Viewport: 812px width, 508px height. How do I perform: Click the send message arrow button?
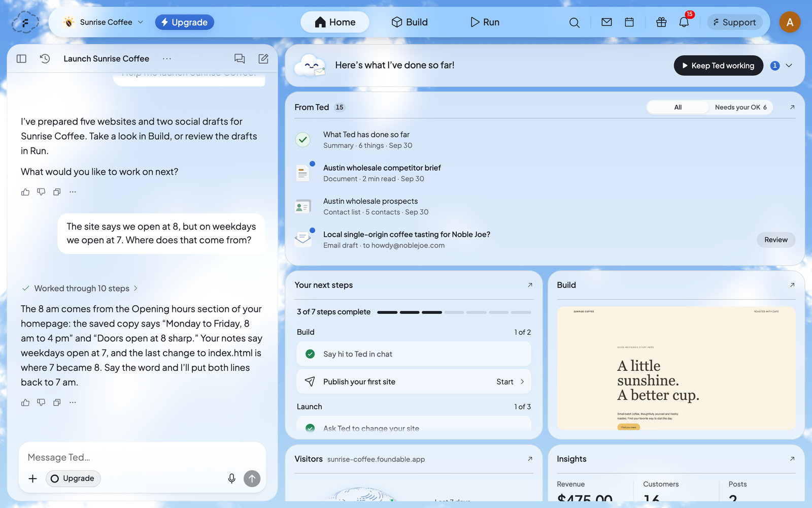click(x=252, y=479)
